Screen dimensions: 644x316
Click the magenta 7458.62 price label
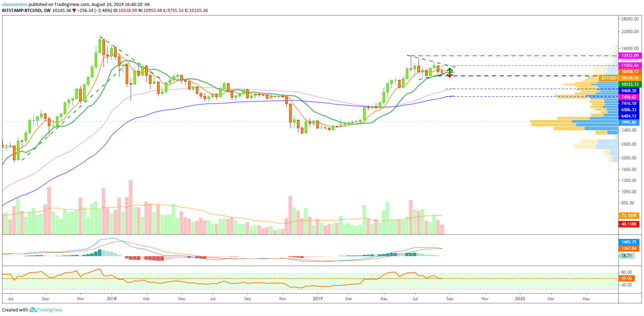point(629,97)
